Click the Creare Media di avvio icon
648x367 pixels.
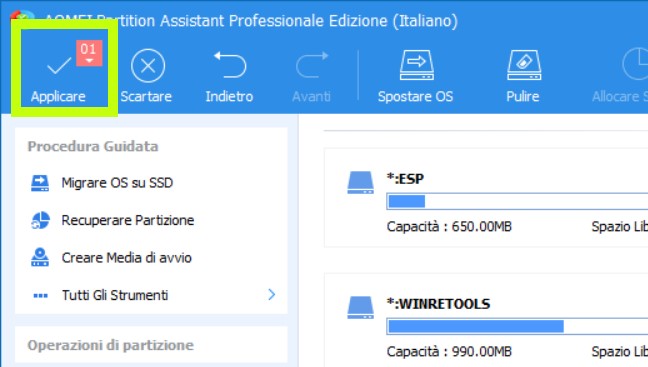click(x=40, y=257)
